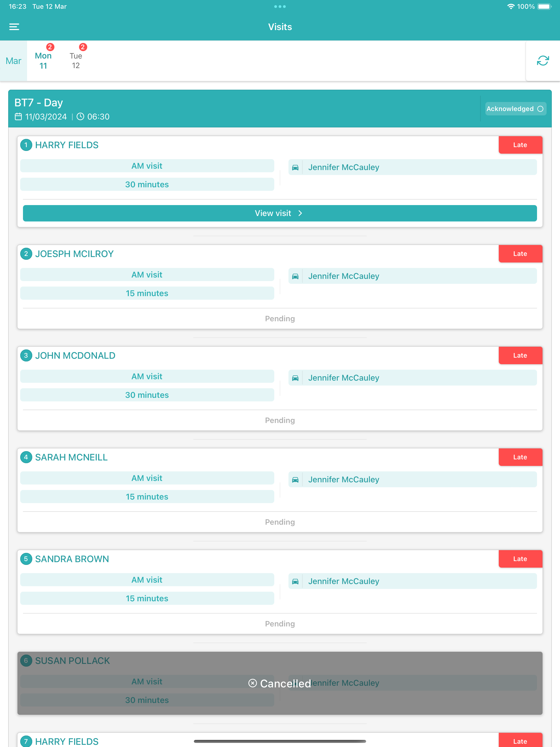Tap number 3 badge for John McDonald
The image size is (560, 747).
coord(26,355)
